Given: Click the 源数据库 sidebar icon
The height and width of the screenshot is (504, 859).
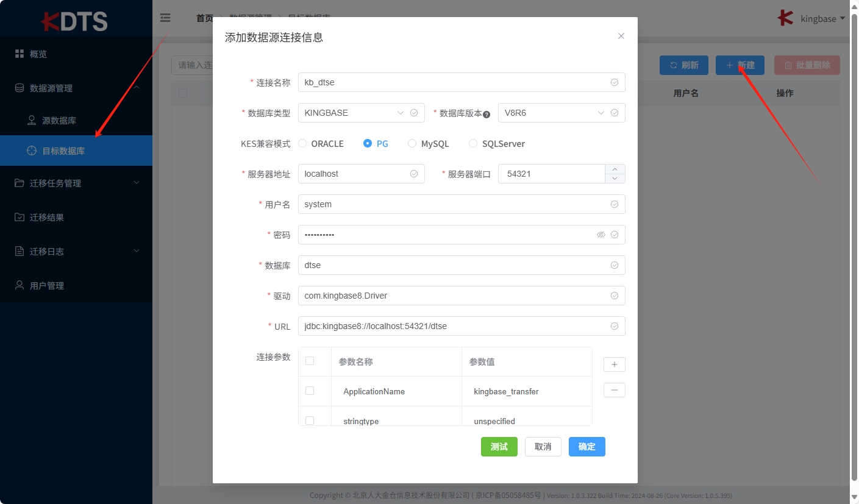Looking at the screenshot, I should (x=32, y=120).
